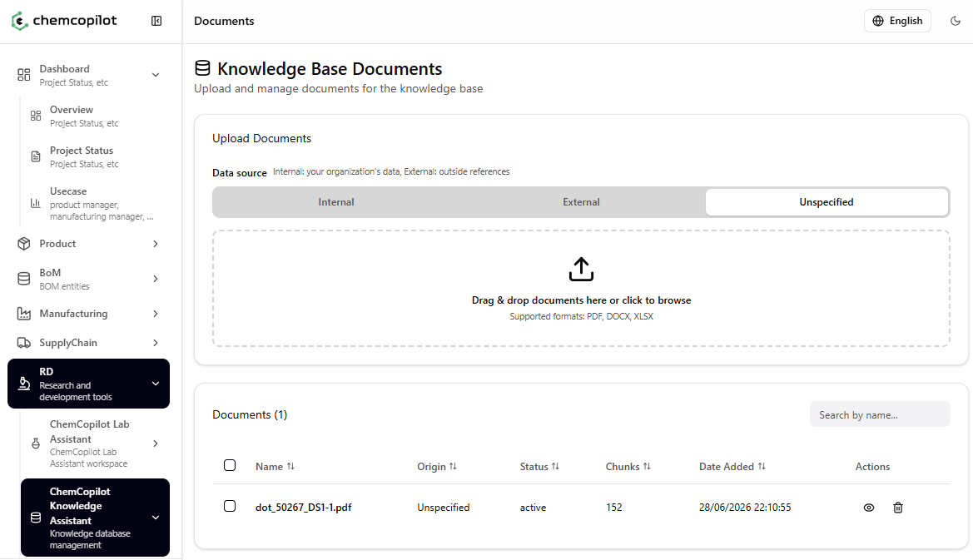
Task: Sort documents by Chunks arrows icon
Action: [648, 466]
